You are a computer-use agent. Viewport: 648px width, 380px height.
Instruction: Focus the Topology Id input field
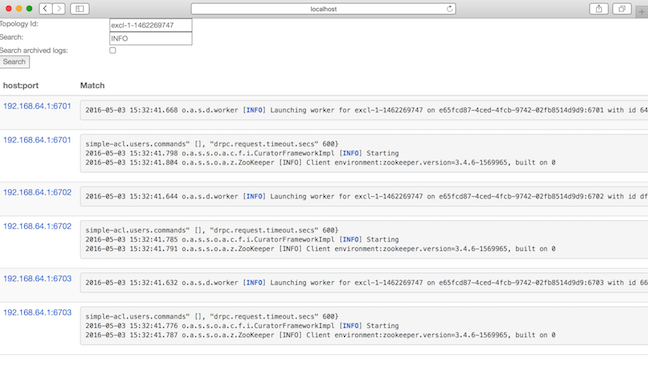point(151,25)
